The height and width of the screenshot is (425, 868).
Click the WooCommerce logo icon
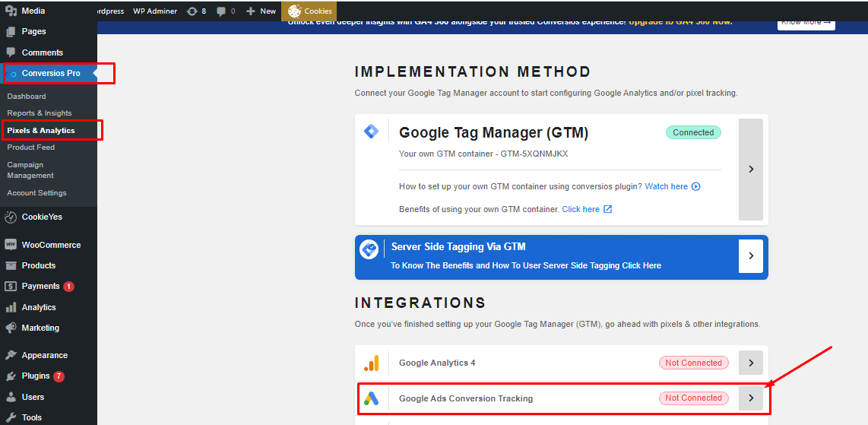pos(11,245)
